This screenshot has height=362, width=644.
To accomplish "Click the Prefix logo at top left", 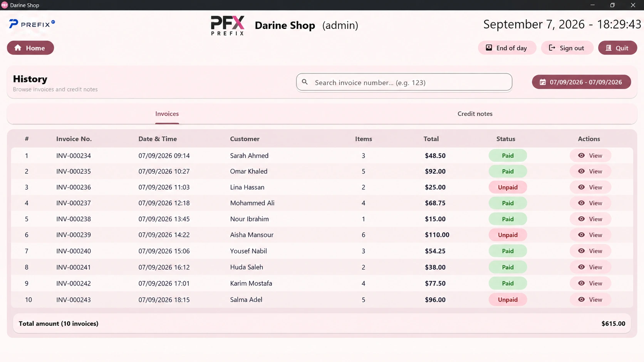I will pyautogui.click(x=32, y=24).
